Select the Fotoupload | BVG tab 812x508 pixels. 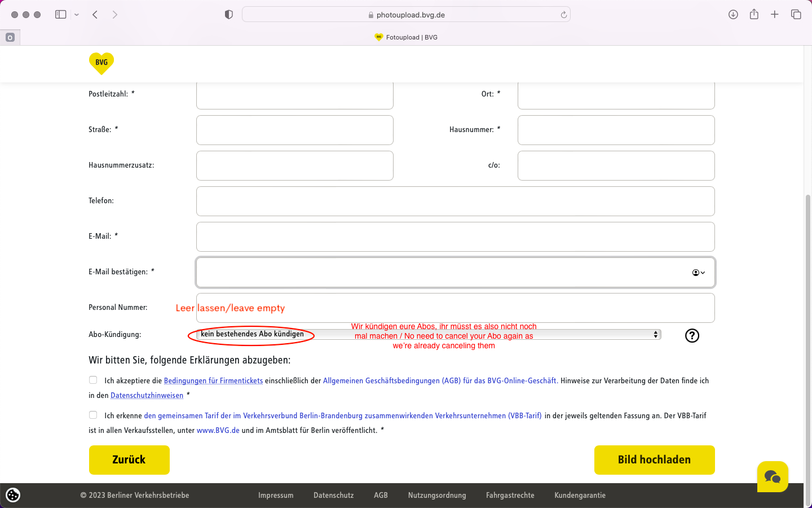(406, 37)
